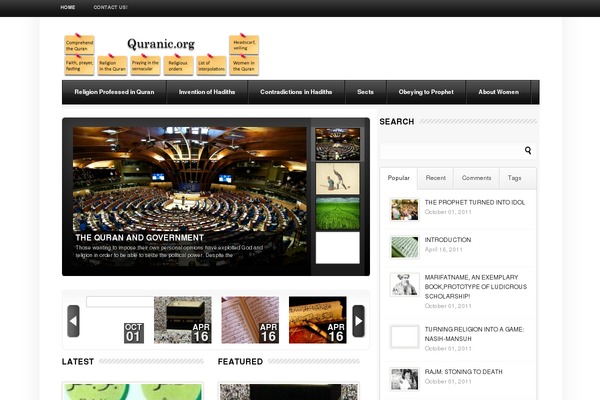
Task: Click thumbnail beside Marifatname post
Action: tap(404, 284)
